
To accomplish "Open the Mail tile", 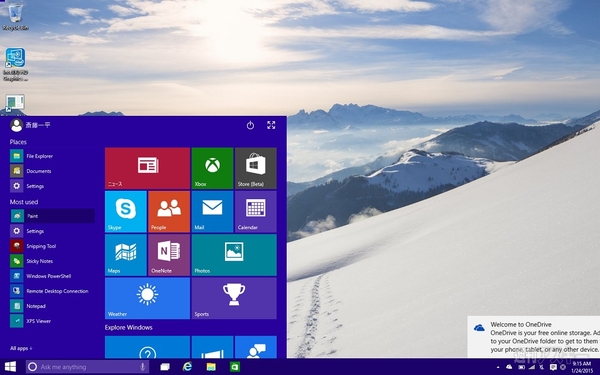I will tap(212, 212).
